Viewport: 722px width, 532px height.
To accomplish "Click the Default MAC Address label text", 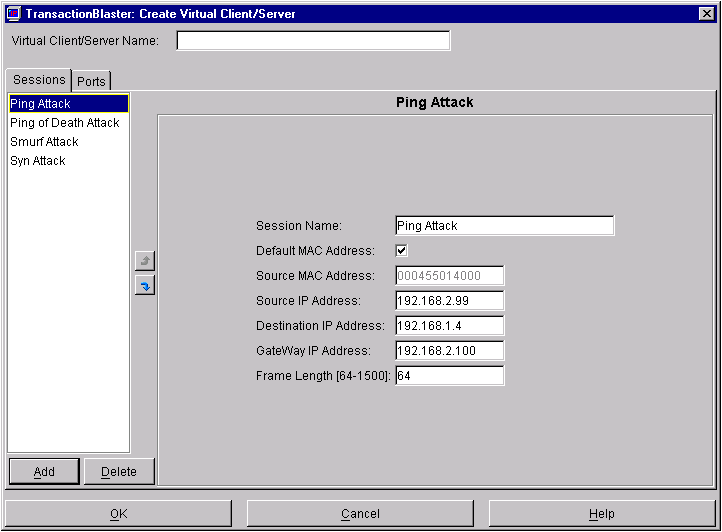I will (x=315, y=251).
